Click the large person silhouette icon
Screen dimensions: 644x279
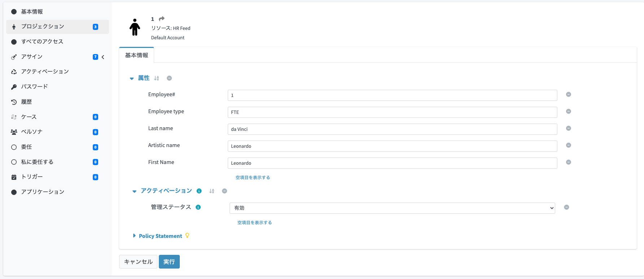135,27
